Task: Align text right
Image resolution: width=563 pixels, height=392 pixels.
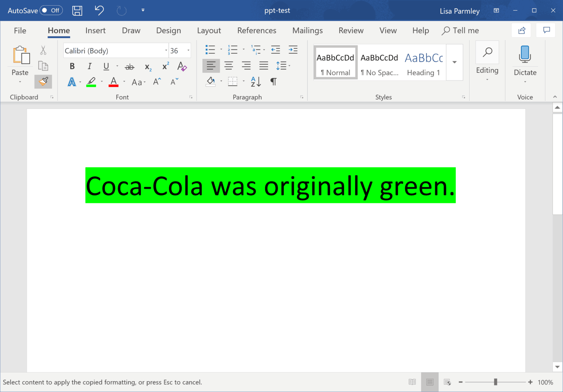Action: [x=246, y=66]
